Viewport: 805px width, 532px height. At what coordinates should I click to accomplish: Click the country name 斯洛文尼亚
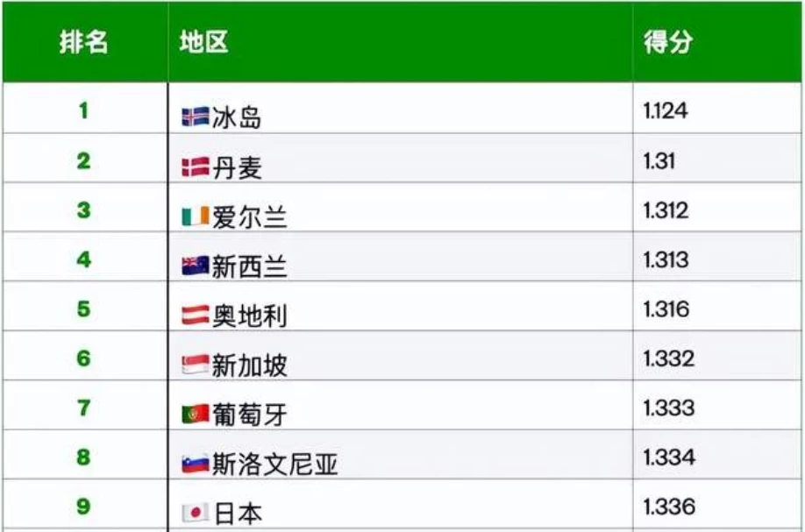[x=275, y=465]
